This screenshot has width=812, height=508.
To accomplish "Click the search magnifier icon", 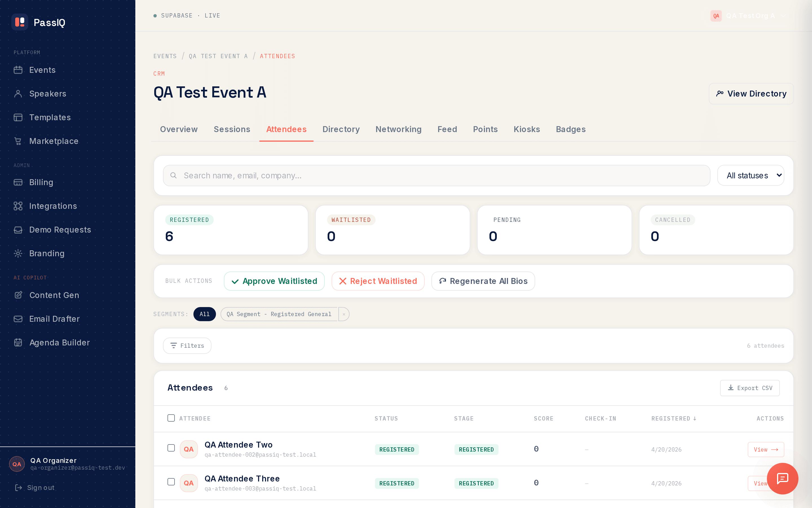I will click(x=173, y=175).
